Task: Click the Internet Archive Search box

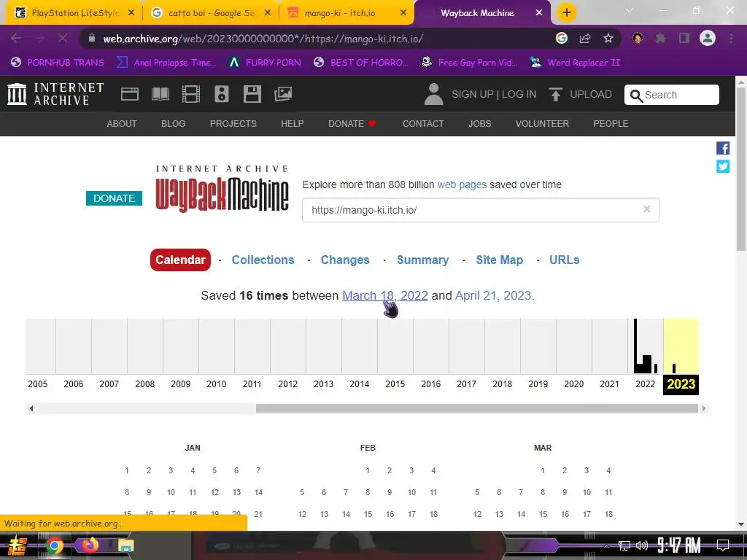Action: tap(672, 95)
